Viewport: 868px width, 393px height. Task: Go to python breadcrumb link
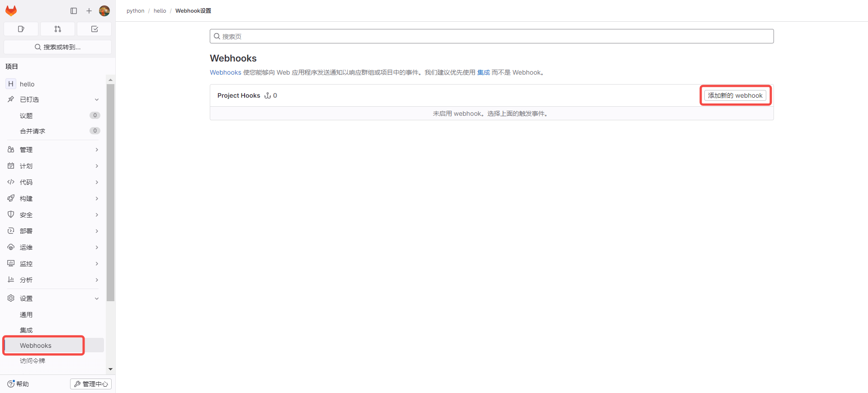[x=136, y=11]
